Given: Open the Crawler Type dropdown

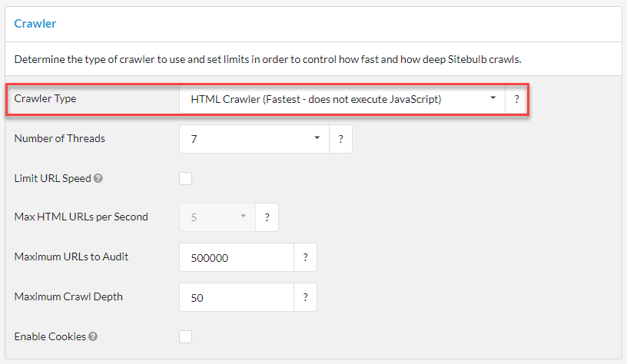Looking at the screenshot, I should [x=342, y=99].
